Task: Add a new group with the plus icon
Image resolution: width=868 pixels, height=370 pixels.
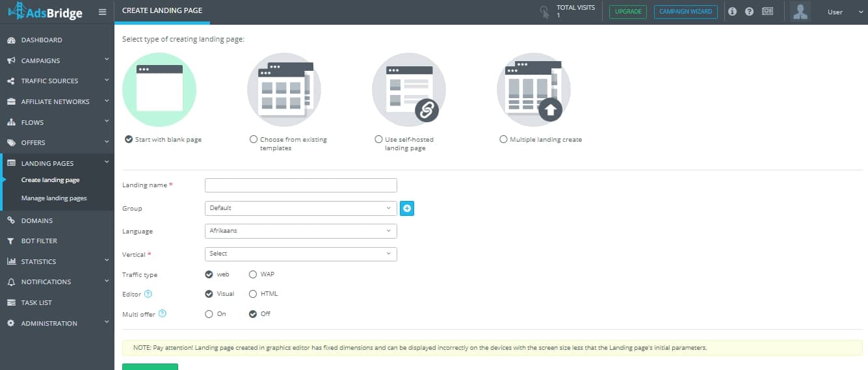Action: pos(407,208)
